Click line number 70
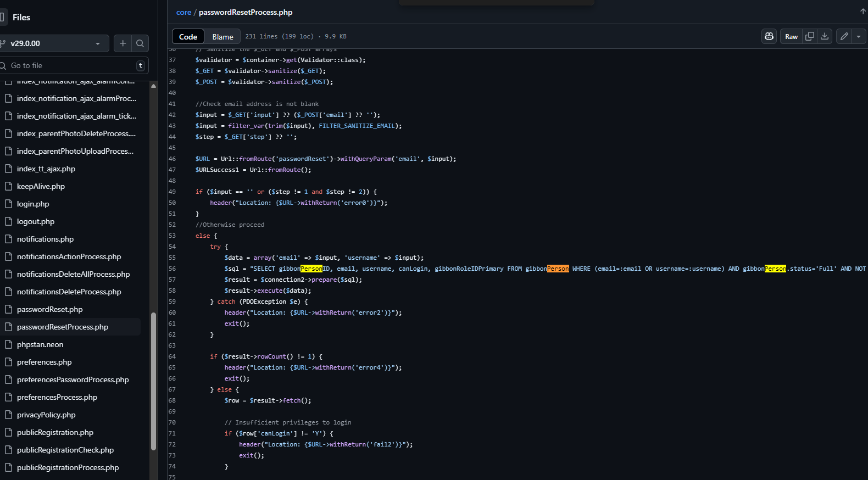Screen dimensions: 868x480 (173, 422)
